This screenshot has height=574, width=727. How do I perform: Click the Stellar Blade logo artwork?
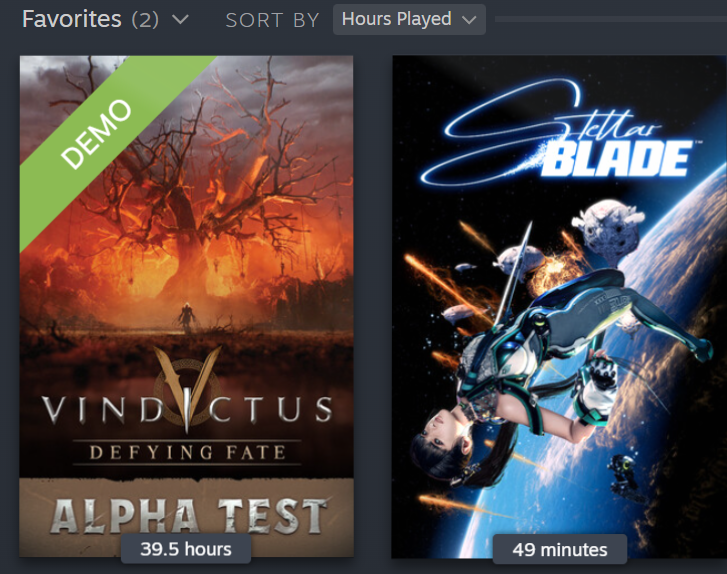pyautogui.click(x=561, y=134)
